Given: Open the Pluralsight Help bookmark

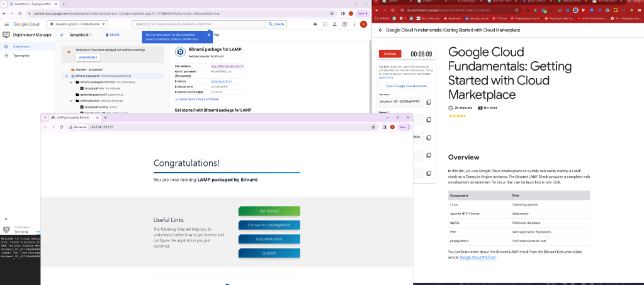Looking at the screenshot, I should (559, 18).
